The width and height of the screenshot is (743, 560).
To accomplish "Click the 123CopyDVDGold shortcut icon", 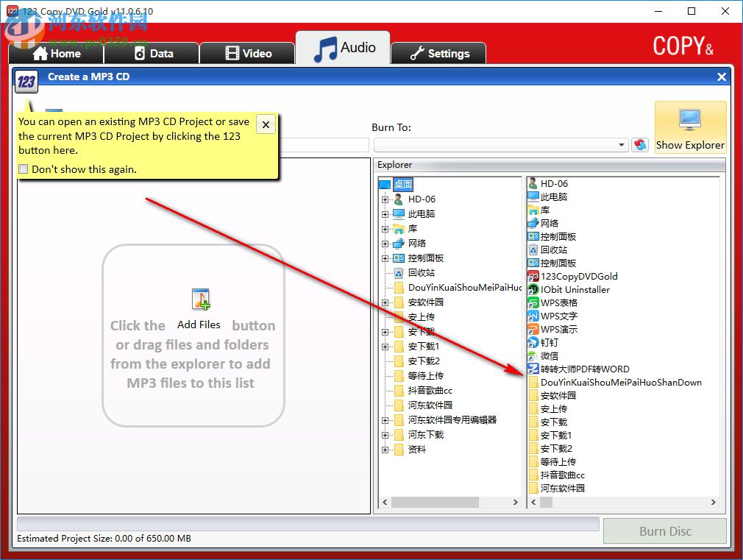I will coord(533,276).
